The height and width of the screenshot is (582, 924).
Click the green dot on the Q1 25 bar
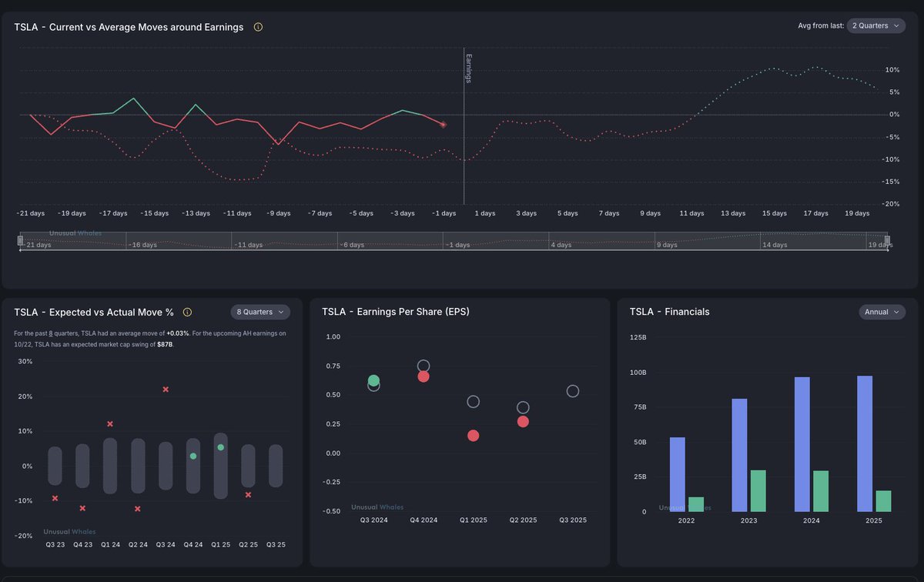click(x=221, y=447)
